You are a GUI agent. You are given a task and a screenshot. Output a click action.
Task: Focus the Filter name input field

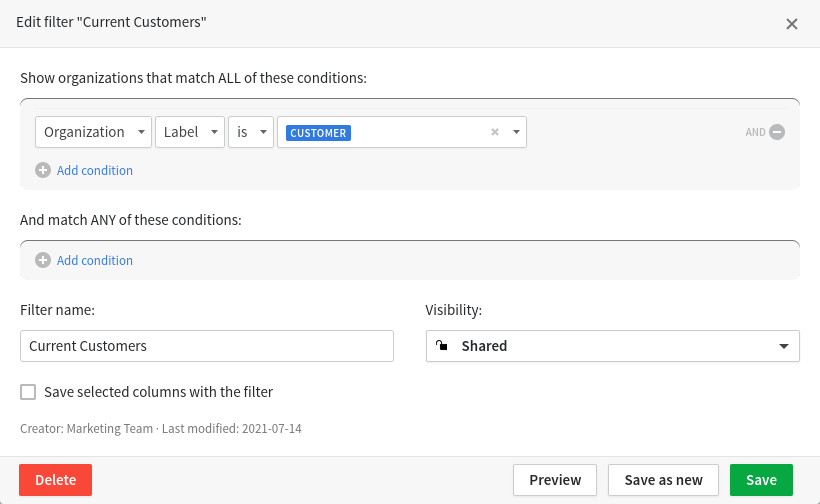click(x=207, y=346)
